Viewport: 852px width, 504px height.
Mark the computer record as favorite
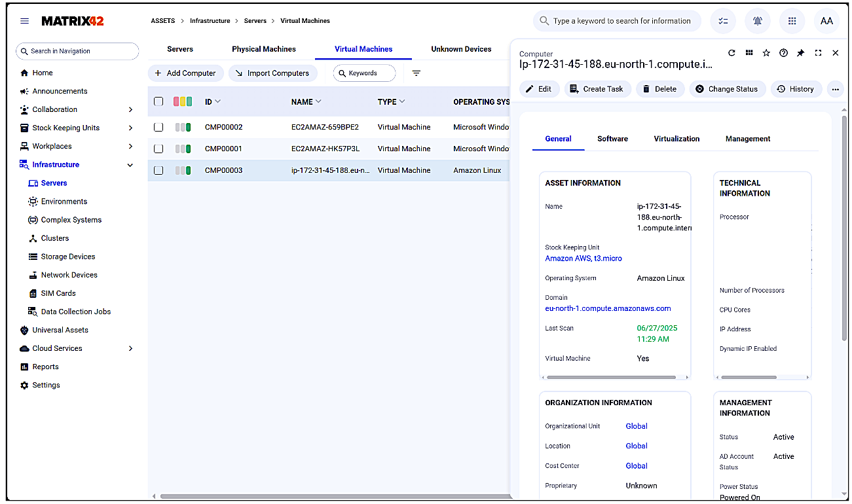766,53
